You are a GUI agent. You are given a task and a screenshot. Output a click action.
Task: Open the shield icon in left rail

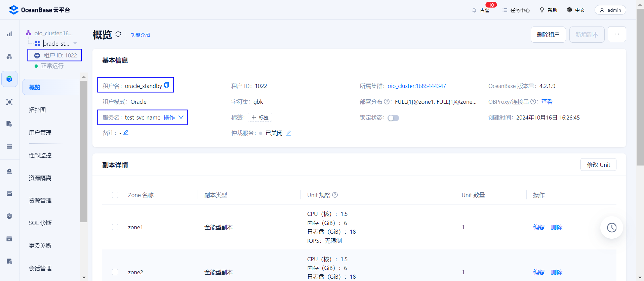[9, 216]
